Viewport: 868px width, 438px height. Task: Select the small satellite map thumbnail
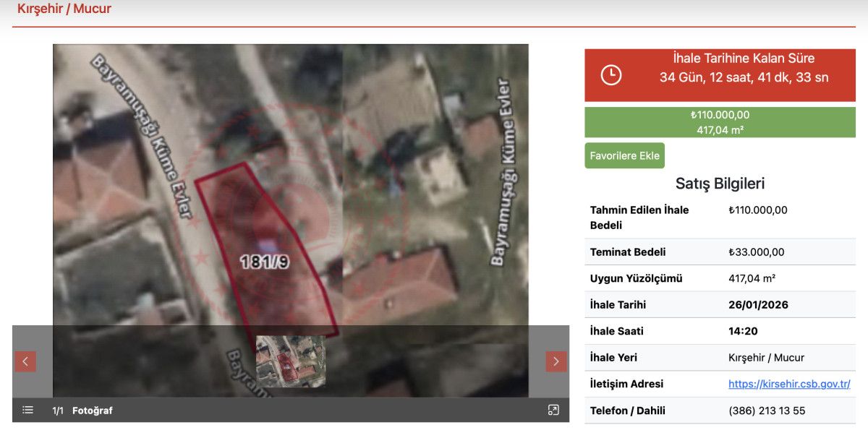coord(291,361)
